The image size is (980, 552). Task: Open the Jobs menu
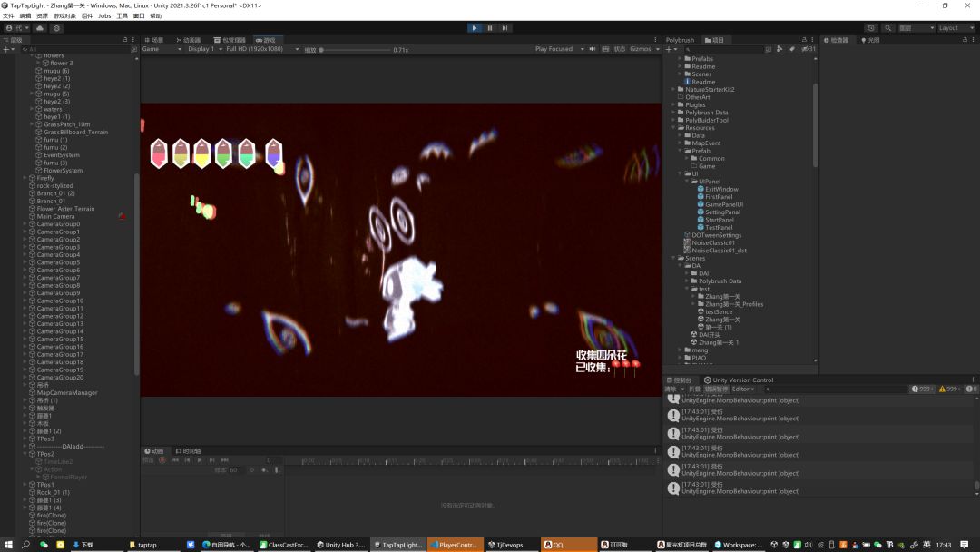[104, 15]
